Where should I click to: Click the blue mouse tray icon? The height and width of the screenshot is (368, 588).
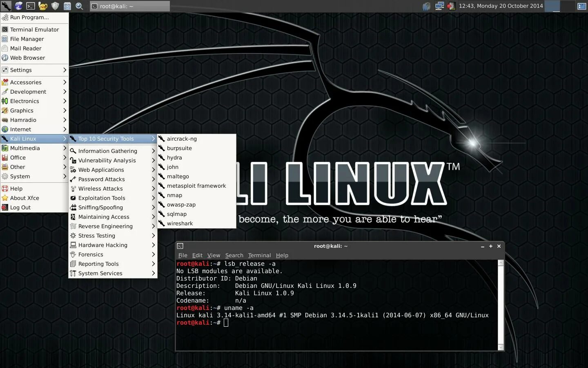(426, 6)
